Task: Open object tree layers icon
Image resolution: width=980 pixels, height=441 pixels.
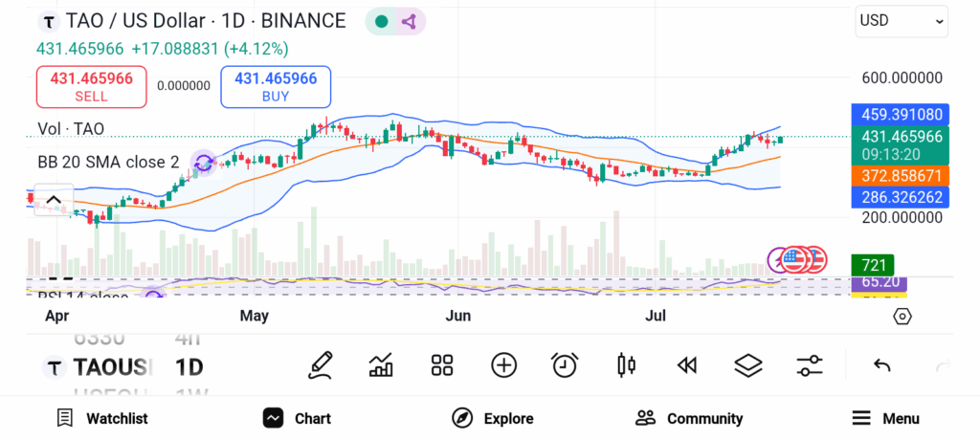Action: pos(747,365)
